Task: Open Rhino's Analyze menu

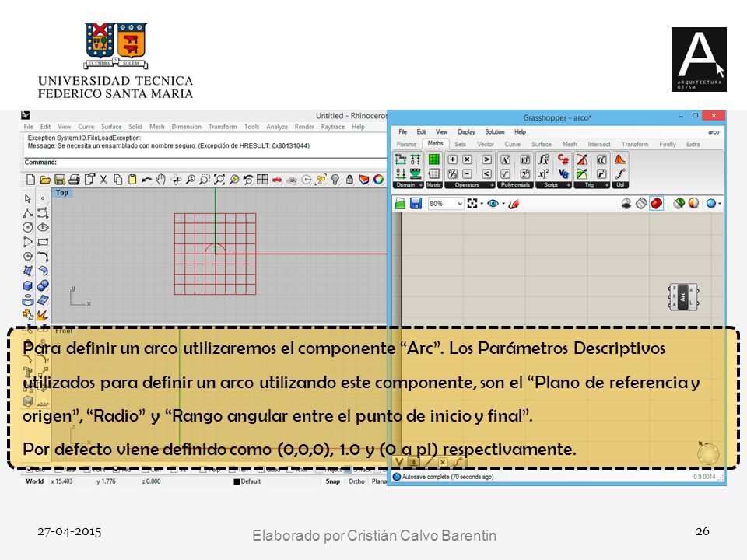Action: (277, 127)
